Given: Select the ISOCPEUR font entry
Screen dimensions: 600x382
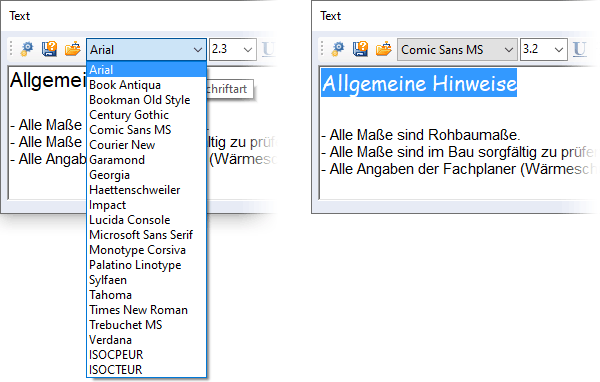Looking at the screenshot, I should coord(147,354).
